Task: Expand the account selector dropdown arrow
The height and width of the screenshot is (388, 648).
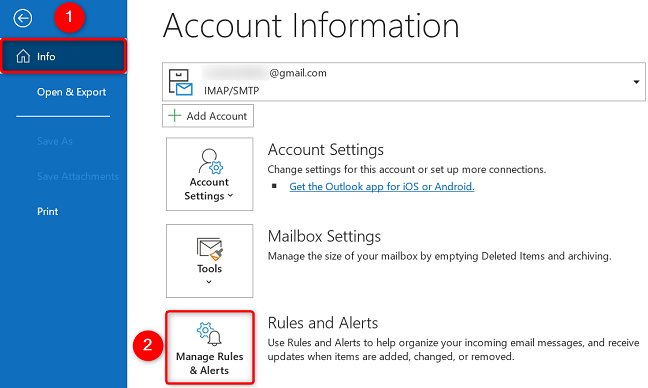Action: click(x=636, y=82)
